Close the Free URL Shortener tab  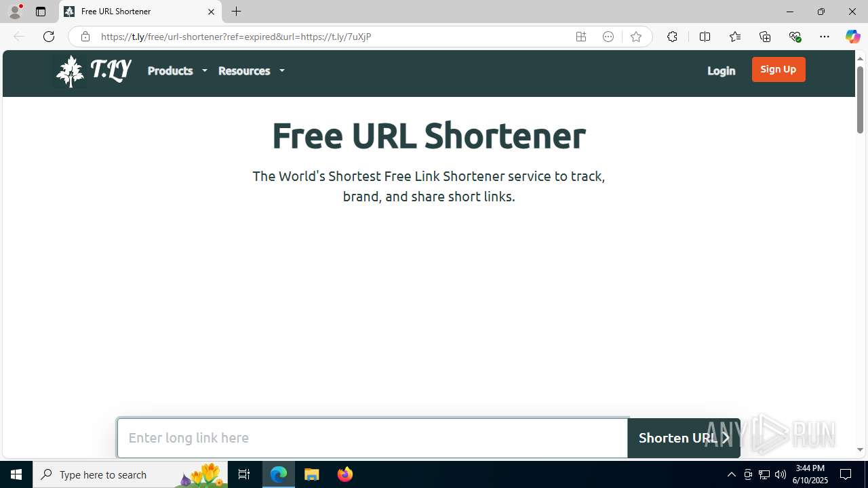click(211, 12)
